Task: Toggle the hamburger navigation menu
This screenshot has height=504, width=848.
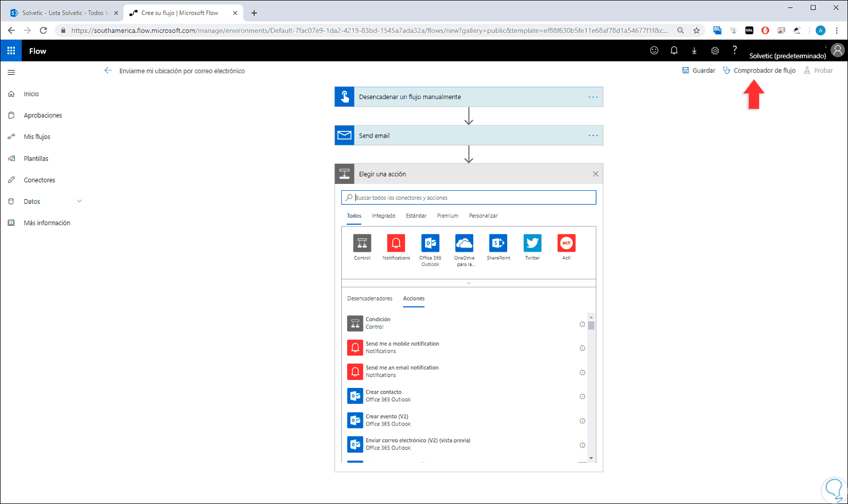Action: pyautogui.click(x=11, y=73)
